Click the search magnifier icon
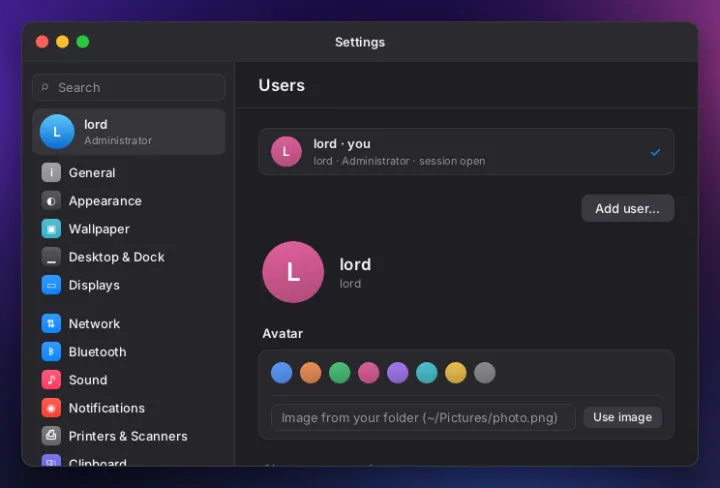Viewport: 720px width, 488px height. 45,87
